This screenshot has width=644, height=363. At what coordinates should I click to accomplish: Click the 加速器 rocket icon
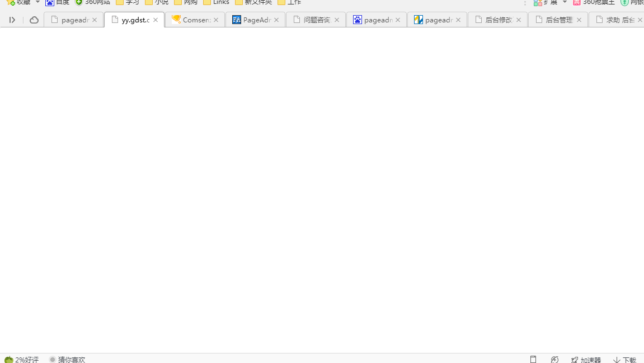point(575,360)
